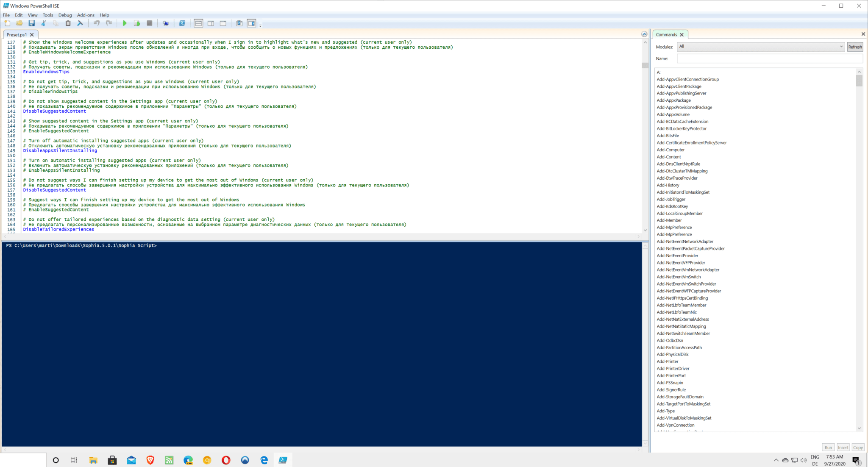Click the Stop Operation (red square) icon
Screen dimensions: 868x467
click(150, 23)
